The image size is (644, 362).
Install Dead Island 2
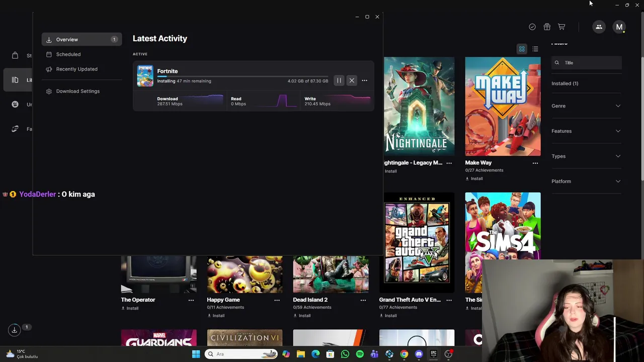[302, 316]
